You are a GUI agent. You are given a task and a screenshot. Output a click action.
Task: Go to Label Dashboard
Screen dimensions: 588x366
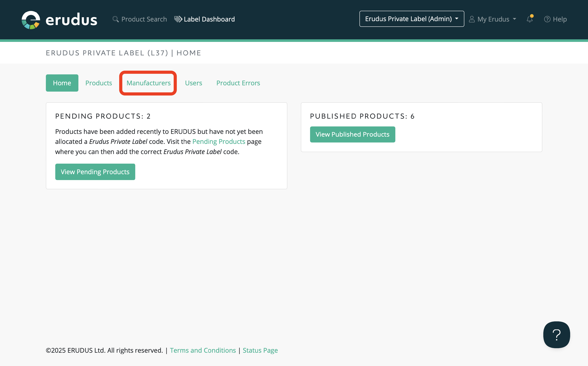(209, 19)
